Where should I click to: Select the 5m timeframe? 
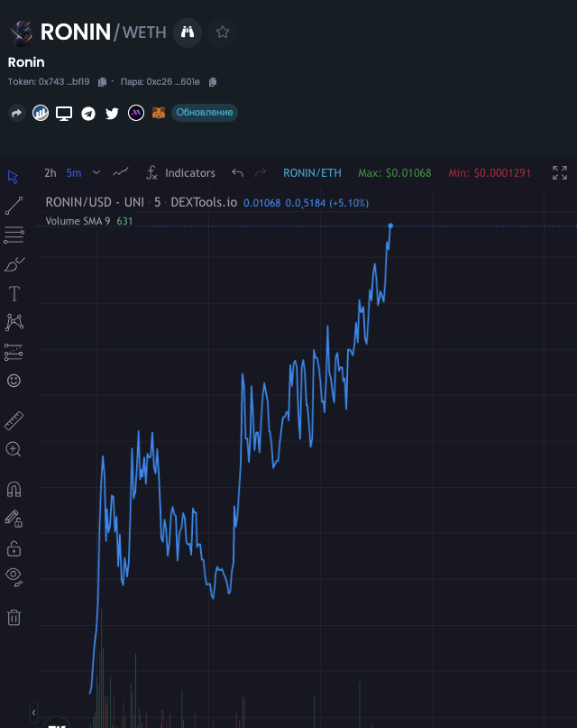[x=74, y=173]
